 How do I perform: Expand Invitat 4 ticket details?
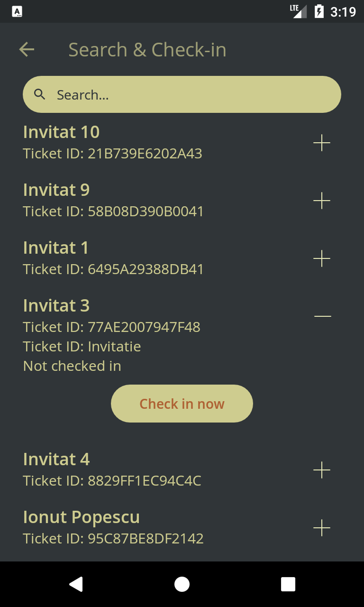[322, 470]
